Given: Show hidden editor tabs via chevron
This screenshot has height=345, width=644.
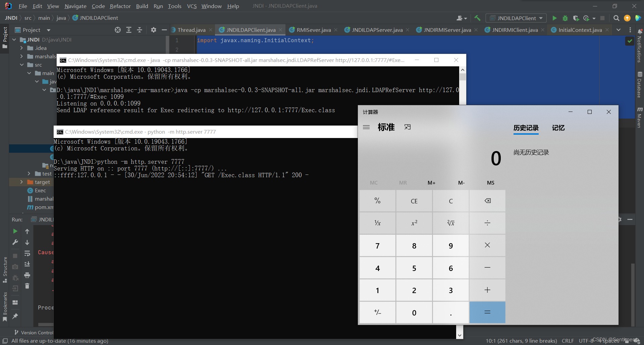Looking at the screenshot, I should coord(619,30).
